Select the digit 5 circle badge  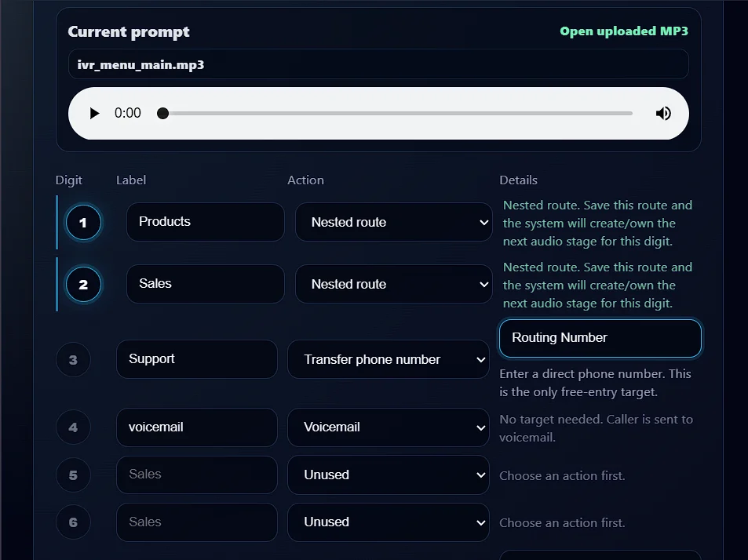tap(73, 475)
